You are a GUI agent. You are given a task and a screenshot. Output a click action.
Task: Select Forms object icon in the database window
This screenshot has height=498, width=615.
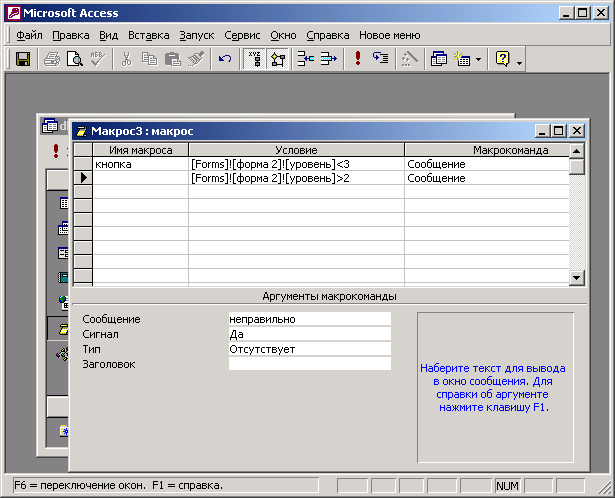click(x=63, y=253)
